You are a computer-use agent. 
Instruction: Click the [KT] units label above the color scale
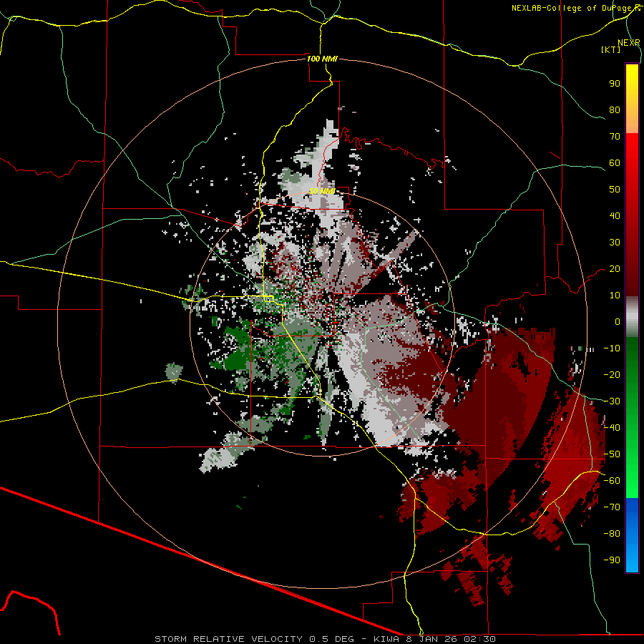point(611,49)
